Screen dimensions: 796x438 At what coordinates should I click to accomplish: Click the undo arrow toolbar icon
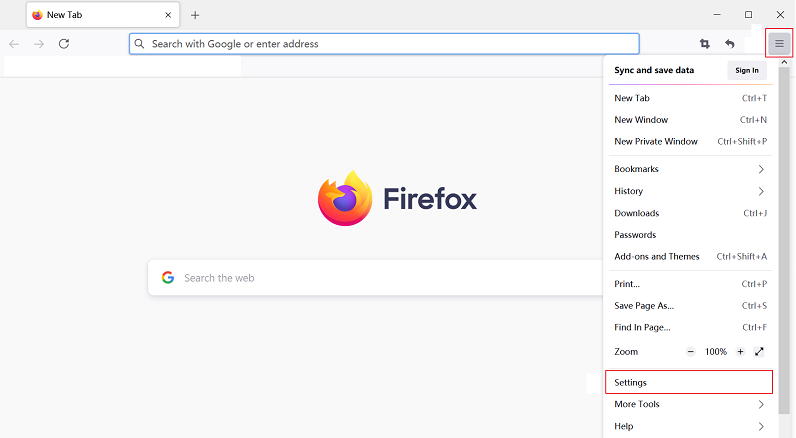point(730,44)
